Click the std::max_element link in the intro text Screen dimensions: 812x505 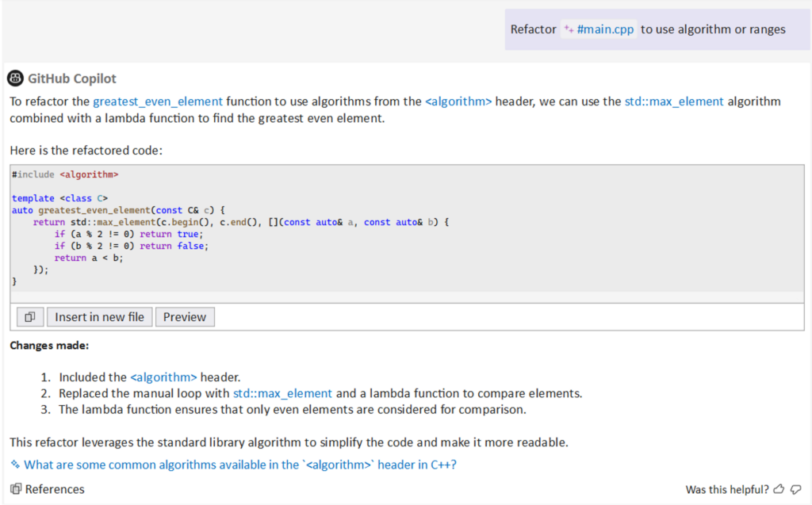coord(674,101)
